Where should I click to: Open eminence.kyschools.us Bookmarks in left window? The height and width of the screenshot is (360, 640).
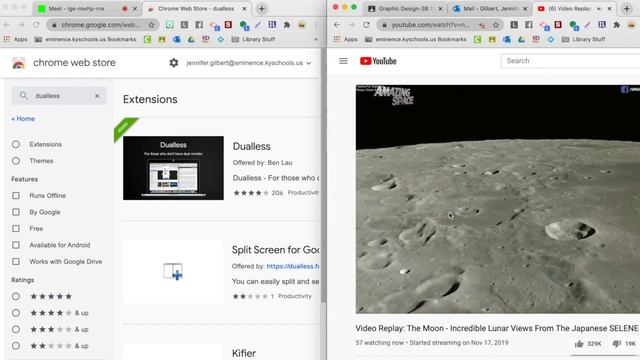click(x=86, y=39)
